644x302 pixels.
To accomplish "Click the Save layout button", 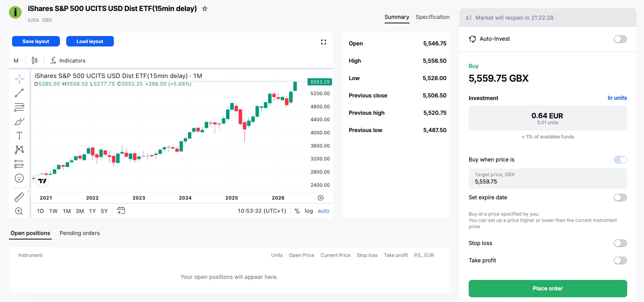I will [36, 41].
